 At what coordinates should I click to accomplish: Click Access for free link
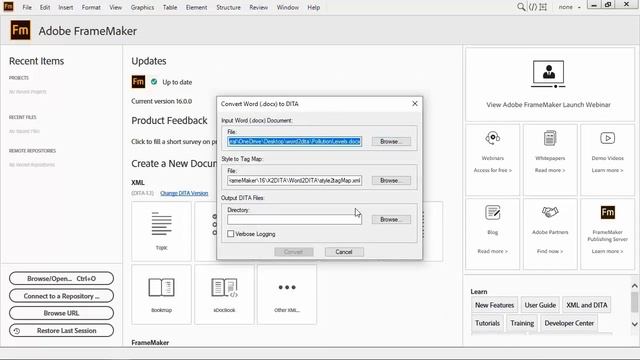493,170
